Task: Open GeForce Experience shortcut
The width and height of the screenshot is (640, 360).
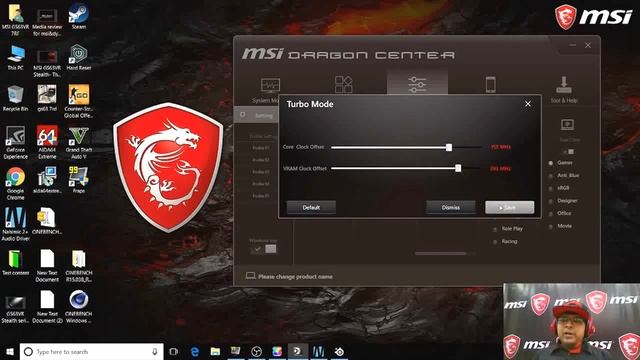Action: click(16, 142)
